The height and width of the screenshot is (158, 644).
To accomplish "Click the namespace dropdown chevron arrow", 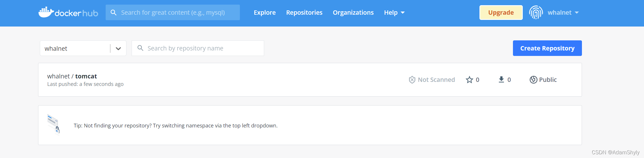I will pos(118,48).
